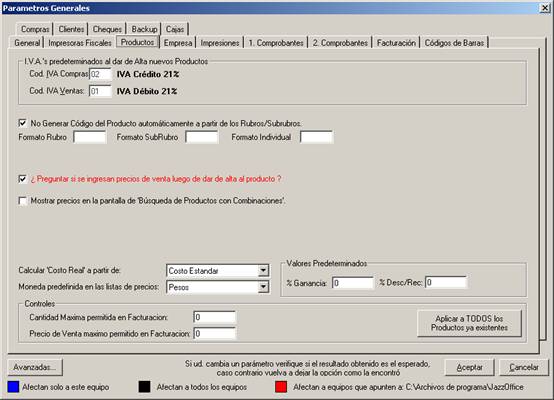Click the % Ganancia input field
Screen dimensions: 554x400
(x=353, y=283)
